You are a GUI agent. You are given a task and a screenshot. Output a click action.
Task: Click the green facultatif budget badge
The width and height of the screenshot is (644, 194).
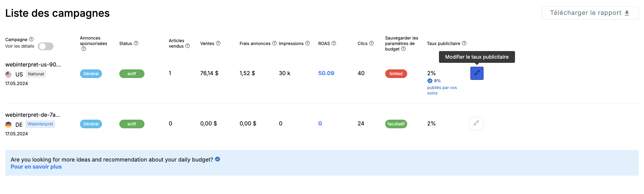[x=396, y=124]
